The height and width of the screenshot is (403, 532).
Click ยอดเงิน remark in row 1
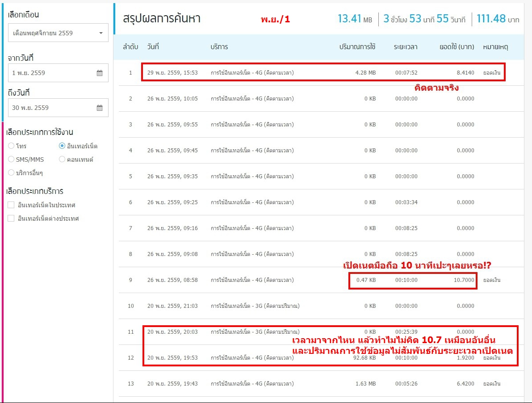pyautogui.click(x=492, y=72)
